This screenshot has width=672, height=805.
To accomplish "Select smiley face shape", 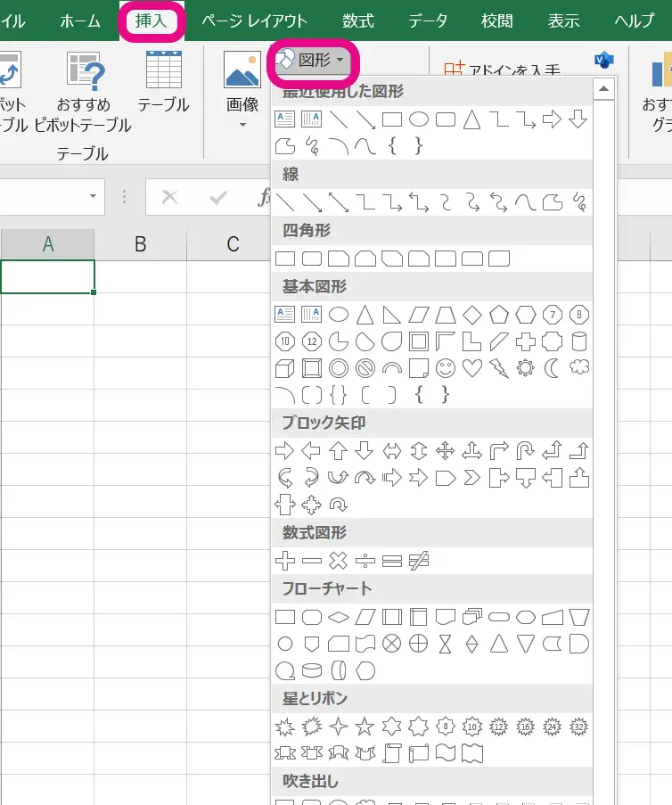I will (x=445, y=368).
